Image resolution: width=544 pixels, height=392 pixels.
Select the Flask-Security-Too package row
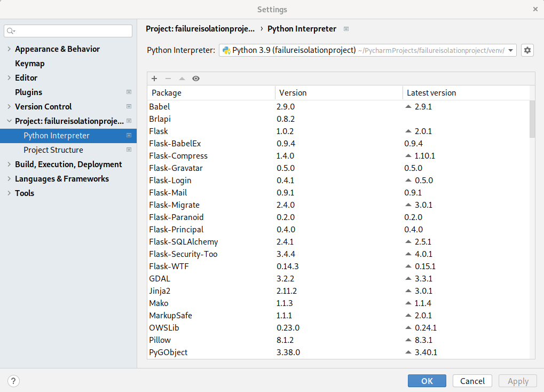pyautogui.click(x=338, y=254)
